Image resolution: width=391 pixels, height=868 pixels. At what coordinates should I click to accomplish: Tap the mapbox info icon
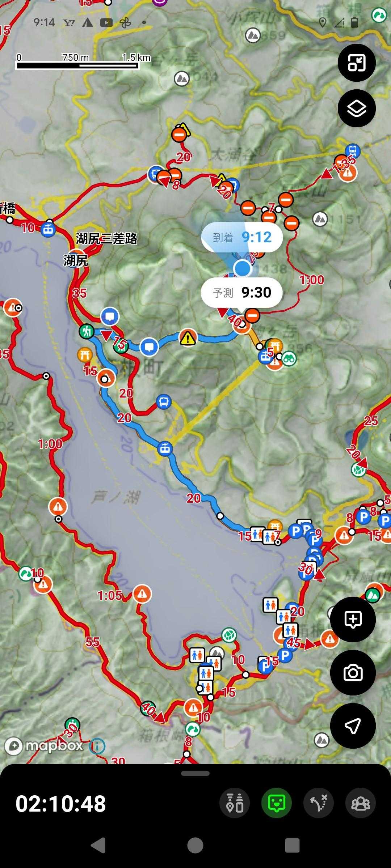[x=97, y=746]
